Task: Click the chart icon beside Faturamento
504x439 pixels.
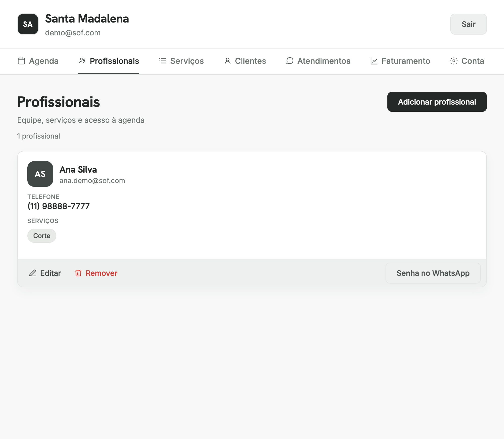Action: [374, 61]
